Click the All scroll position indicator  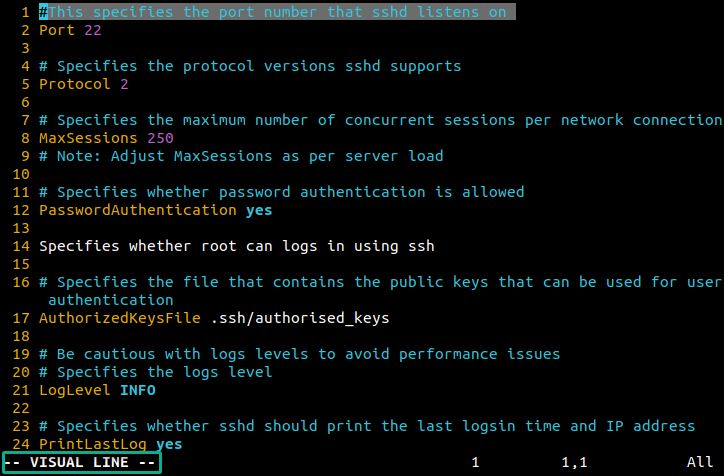[x=700, y=462]
